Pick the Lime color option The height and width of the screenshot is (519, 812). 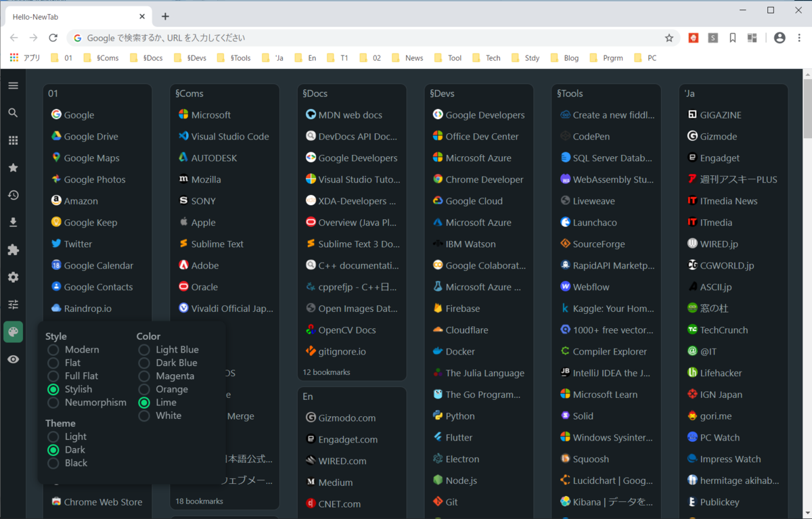(x=158, y=402)
